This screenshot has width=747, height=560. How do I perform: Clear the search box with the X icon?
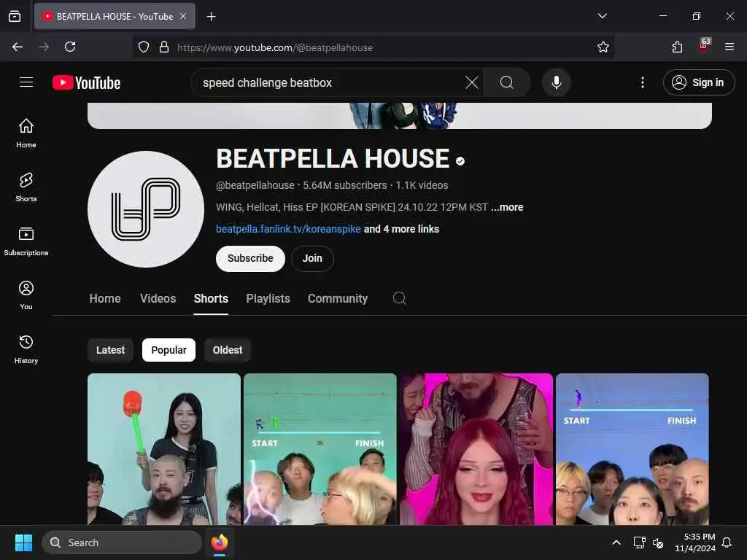coord(472,82)
